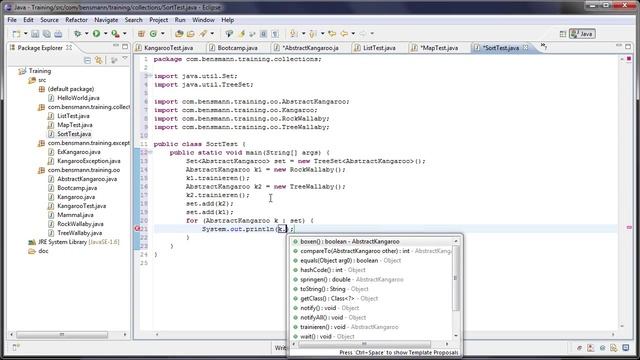Click the error marker on line 21

pos(137,229)
